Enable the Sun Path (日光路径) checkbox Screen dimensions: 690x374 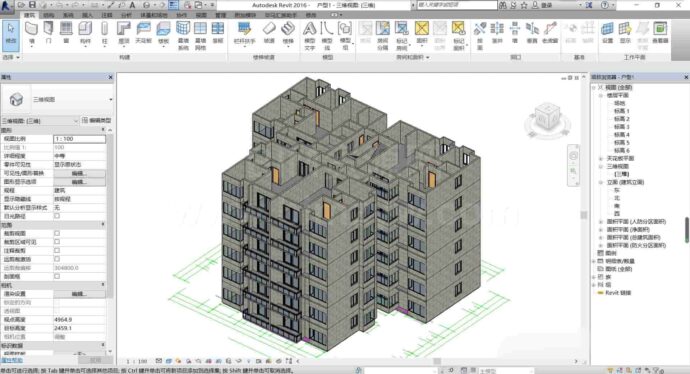coord(57,216)
